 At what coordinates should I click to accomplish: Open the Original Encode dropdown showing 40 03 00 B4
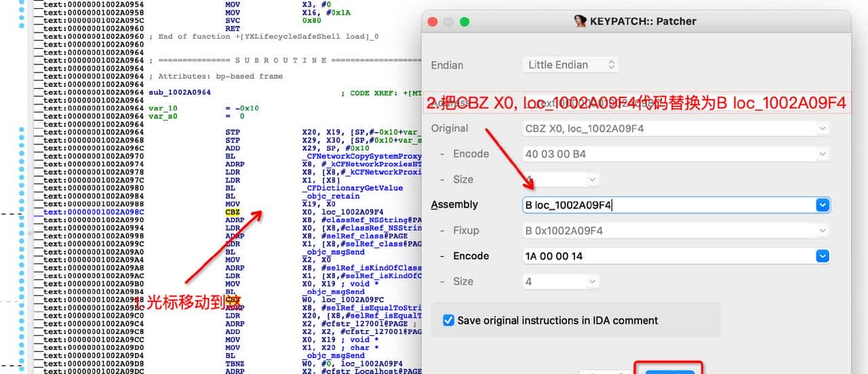[823, 154]
